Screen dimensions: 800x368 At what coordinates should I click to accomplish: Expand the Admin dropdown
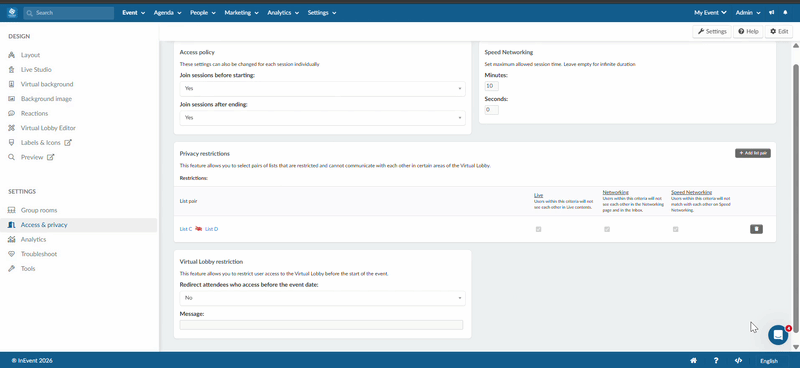(748, 13)
